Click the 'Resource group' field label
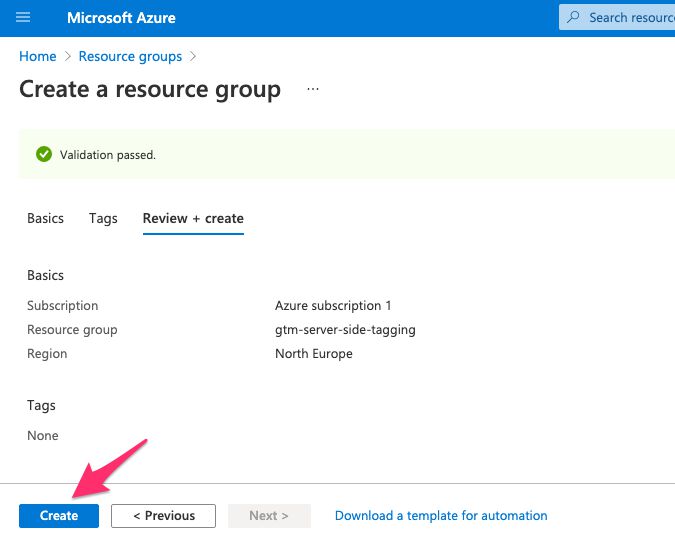The height and width of the screenshot is (533, 675). tap(72, 330)
